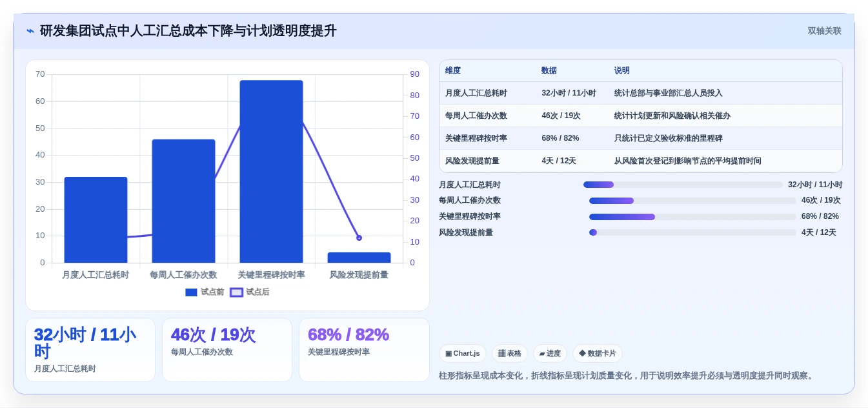Open the 46次 / 19次 data card

(227, 350)
